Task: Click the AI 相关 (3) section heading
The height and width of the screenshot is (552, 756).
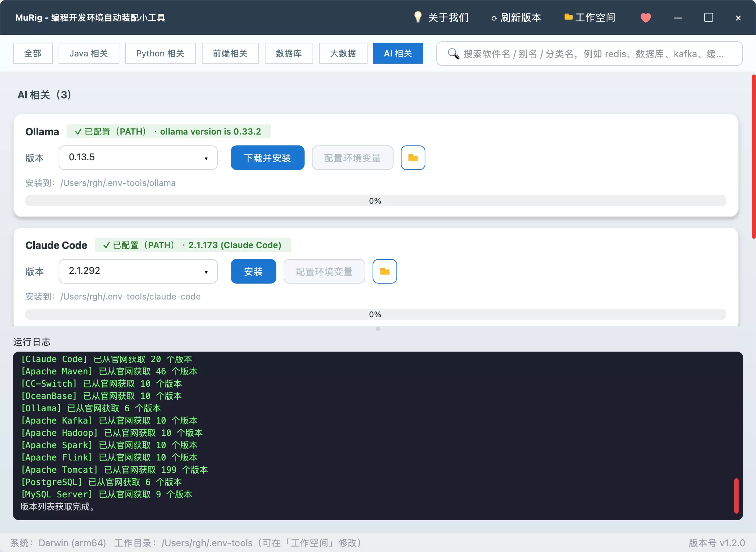Action: tap(44, 95)
